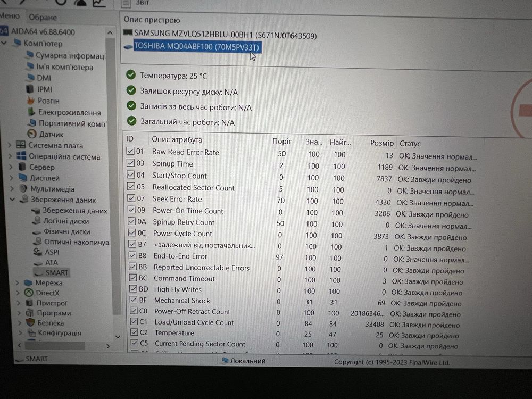
Task: Select the SMART item in the tree
Action: [x=51, y=272]
